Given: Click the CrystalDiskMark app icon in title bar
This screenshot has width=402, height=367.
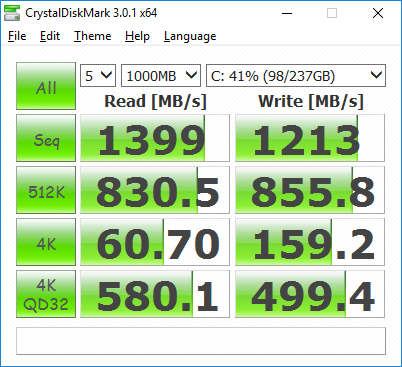Looking at the screenshot, I should coord(12,13).
